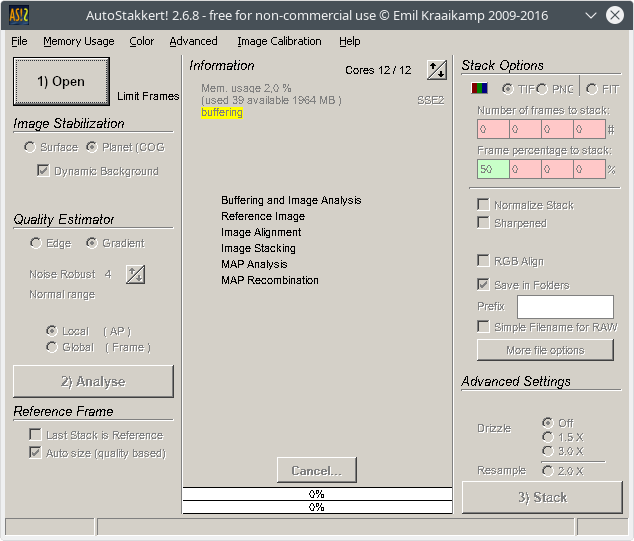Click the green frame percentage field showing 50

tap(493, 169)
